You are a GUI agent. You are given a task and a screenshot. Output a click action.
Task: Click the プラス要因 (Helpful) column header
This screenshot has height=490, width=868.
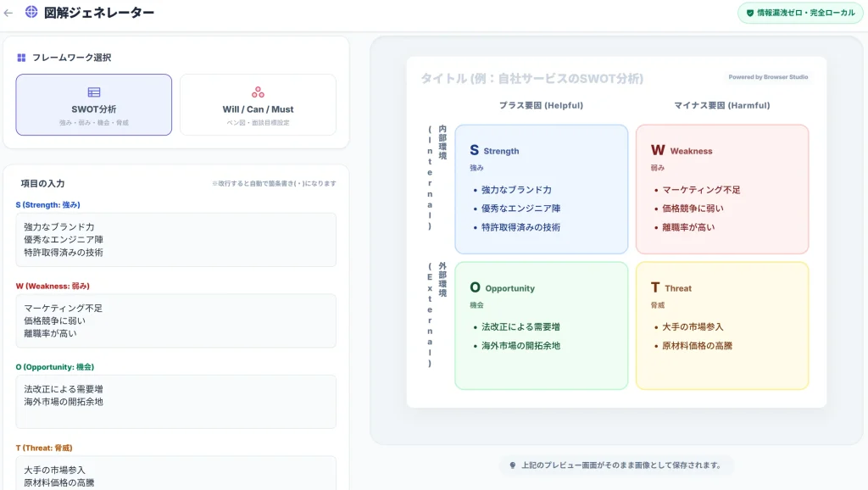point(541,105)
